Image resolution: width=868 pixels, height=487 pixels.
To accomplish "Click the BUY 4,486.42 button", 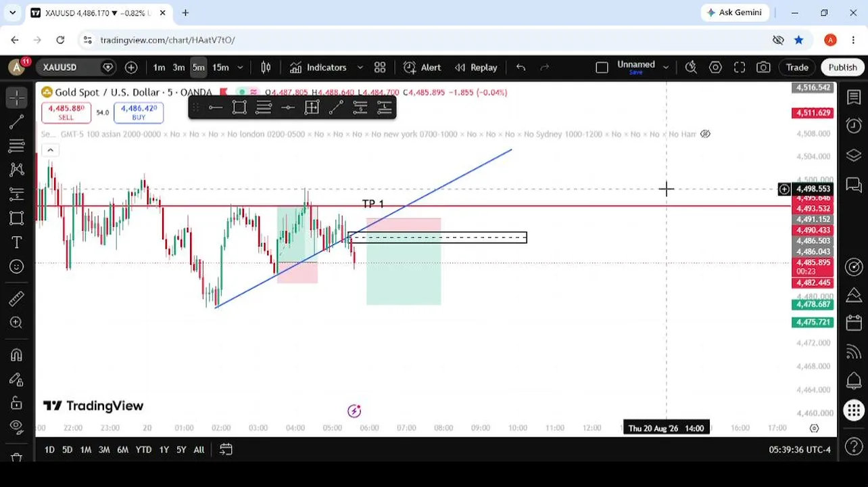I will pyautogui.click(x=139, y=112).
